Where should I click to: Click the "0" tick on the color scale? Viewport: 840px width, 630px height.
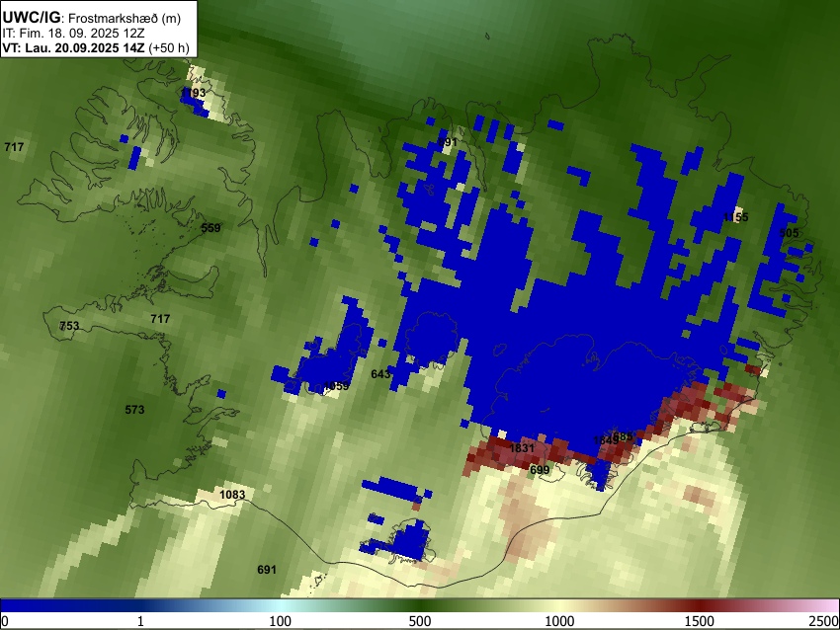pyautogui.click(x=5, y=621)
